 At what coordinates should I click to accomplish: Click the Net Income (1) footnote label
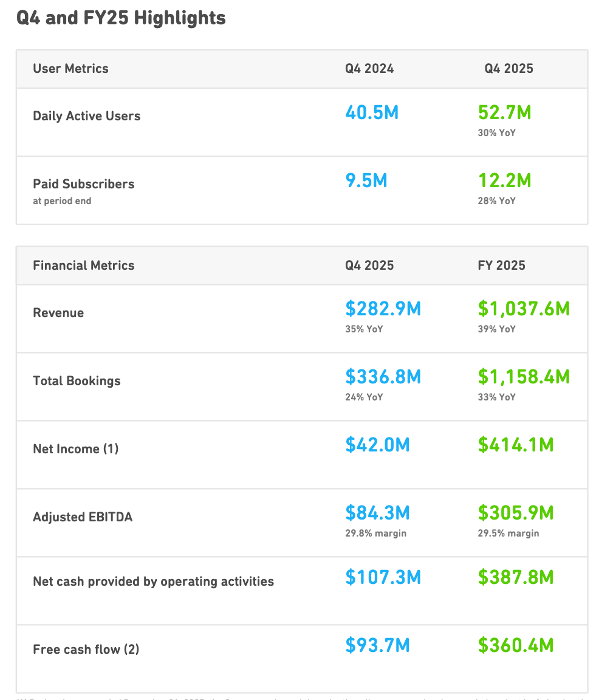click(75, 449)
